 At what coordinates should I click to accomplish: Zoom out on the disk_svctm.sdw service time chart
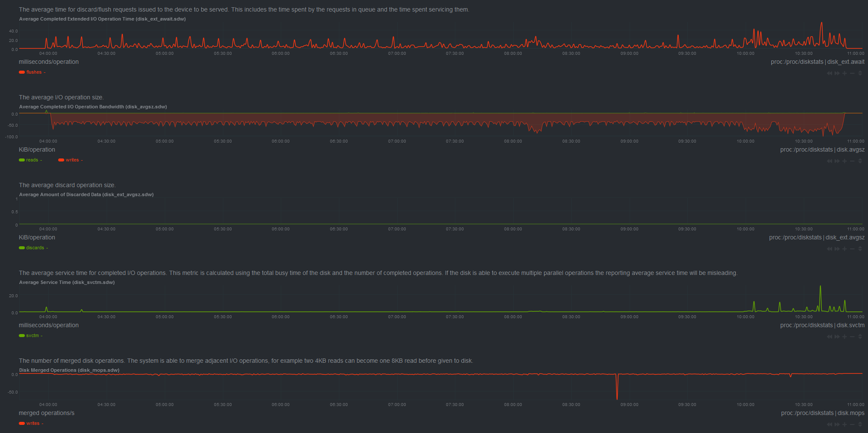tap(852, 337)
